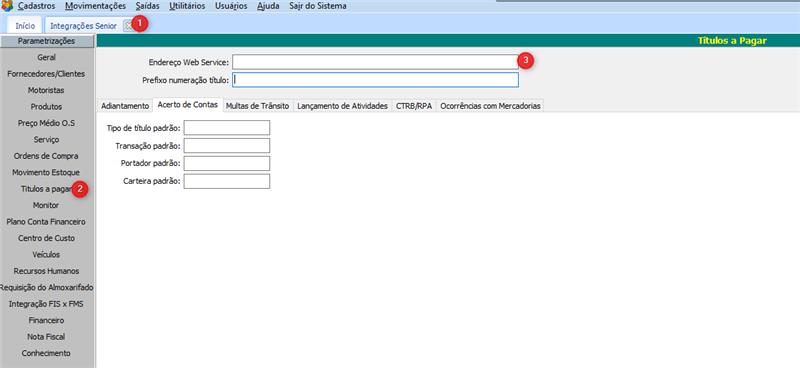Image resolution: width=800 pixels, height=368 pixels.
Task: Open Monitor in sidebar
Action: click(x=46, y=205)
